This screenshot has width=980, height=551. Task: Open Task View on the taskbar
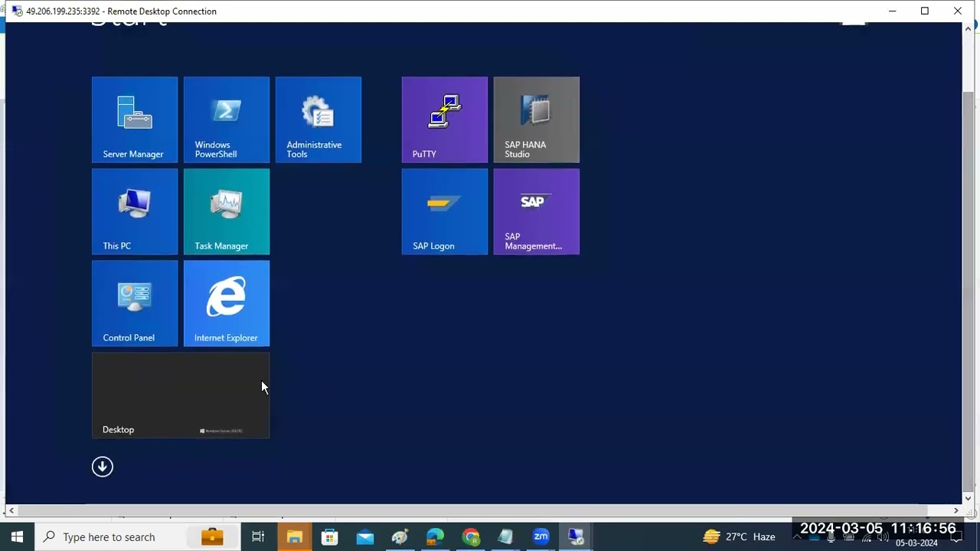point(258,536)
